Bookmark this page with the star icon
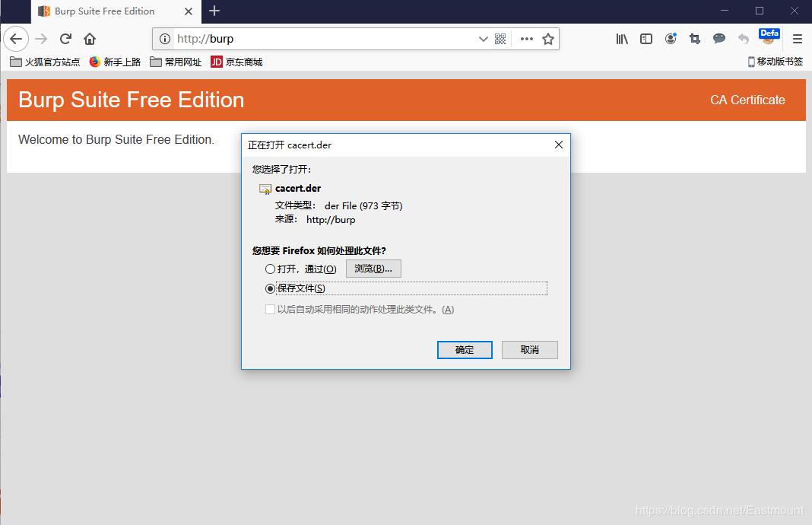Screen dimensions: 812x525 (x=548, y=39)
